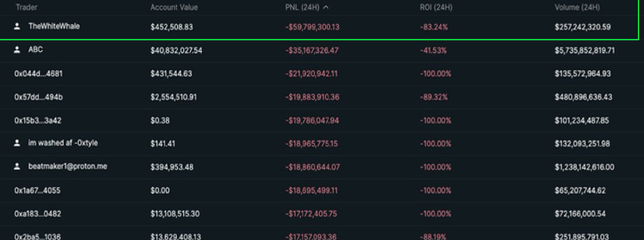Screen dimensions: 644x240
Task: Open trader 0x2ba5...1036
Action: click(38, 237)
